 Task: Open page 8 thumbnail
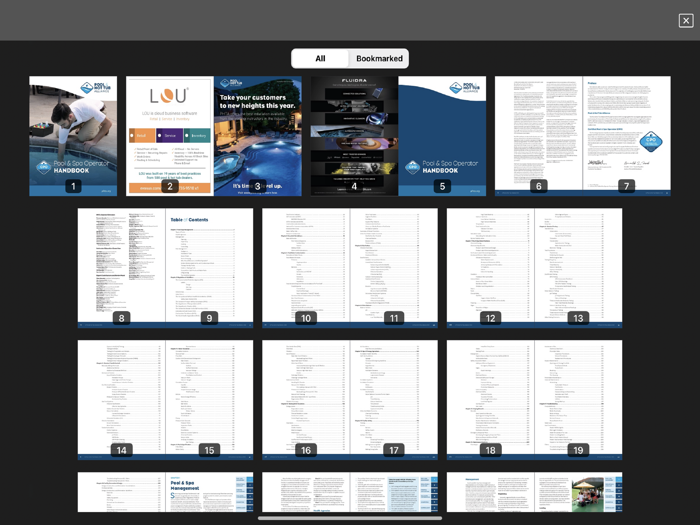(121, 268)
